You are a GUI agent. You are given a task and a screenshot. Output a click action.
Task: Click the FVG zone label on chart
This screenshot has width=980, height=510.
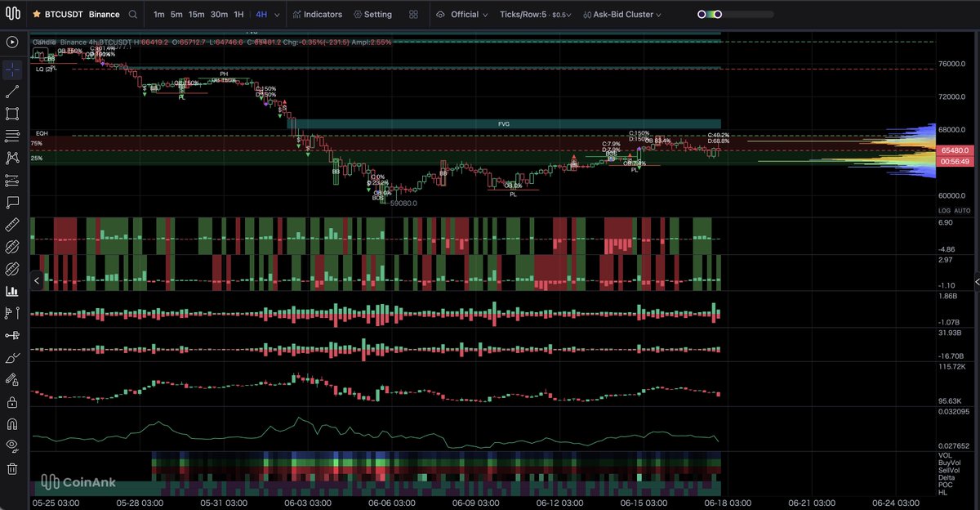click(504, 124)
